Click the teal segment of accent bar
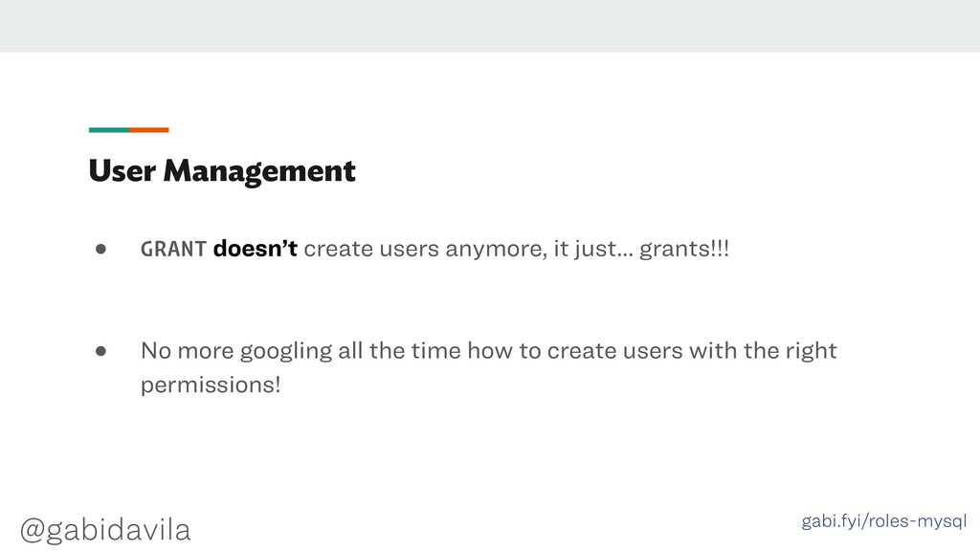 (x=109, y=130)
